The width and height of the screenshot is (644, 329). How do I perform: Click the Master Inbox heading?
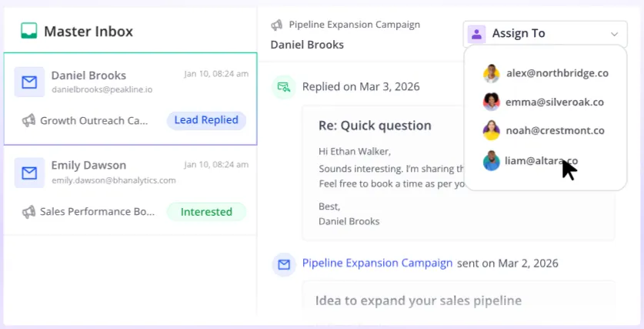pyautogui.click(x=88, y=32)
